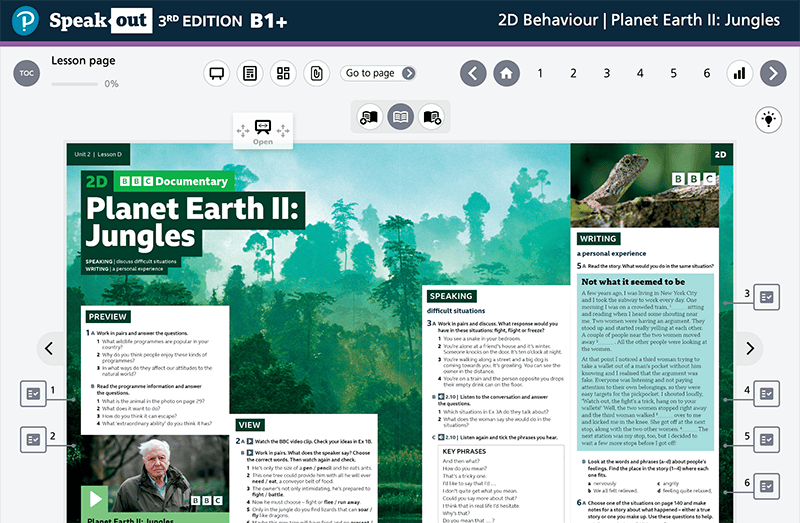The height and width of the screenshot is (523, 800).
Task: Open activity 5 exercise icon
Action: pyautogui.click(x=767, y=439)
